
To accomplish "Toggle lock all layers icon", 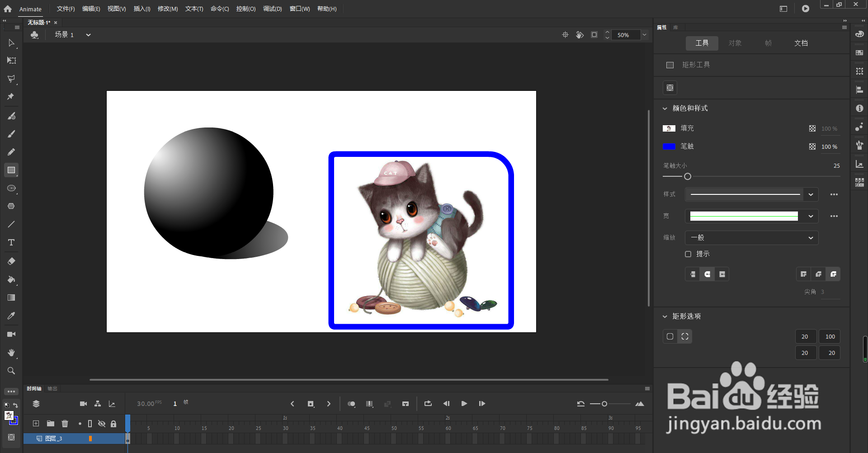I will (113, 424).
